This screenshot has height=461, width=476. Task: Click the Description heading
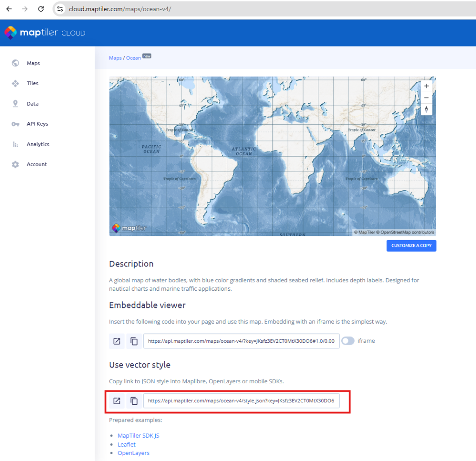coord(131,264)
